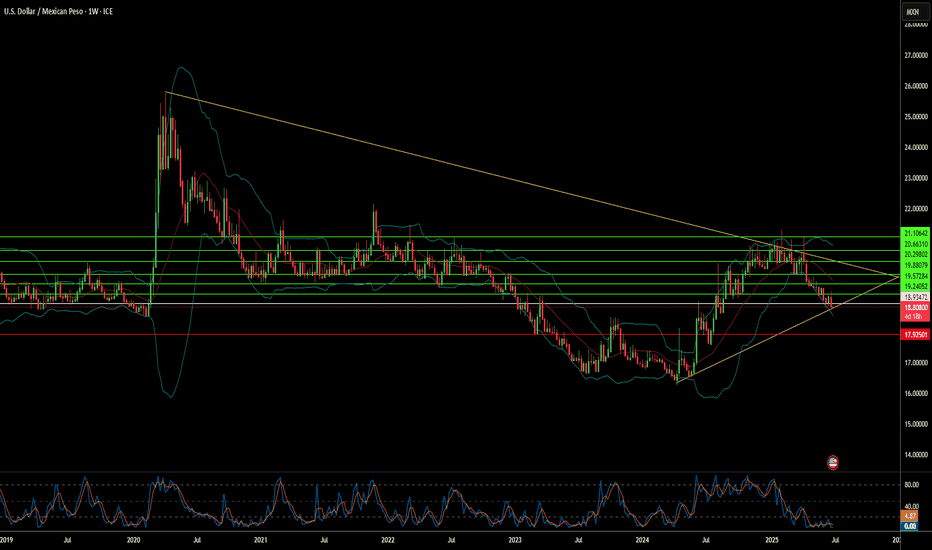
Task: Click the 23.00000 price axis tick
Action: 916,178
